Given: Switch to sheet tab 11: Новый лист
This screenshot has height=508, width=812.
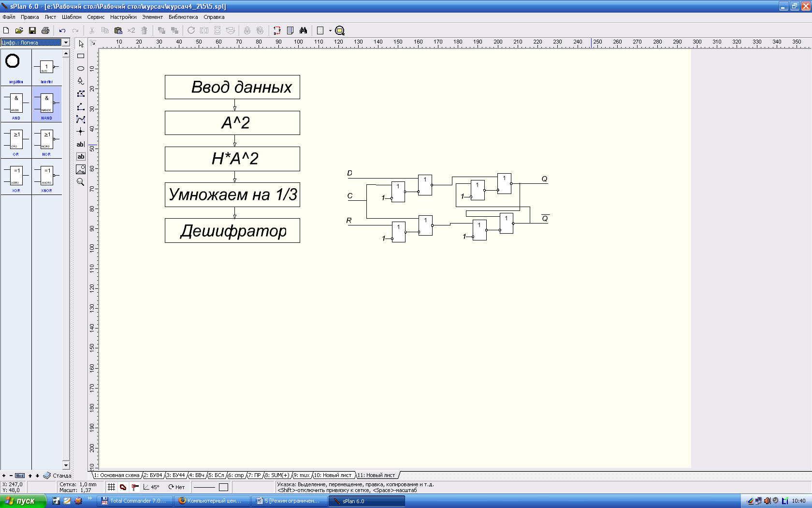Looking at the screenshot, I should [376, 475].
